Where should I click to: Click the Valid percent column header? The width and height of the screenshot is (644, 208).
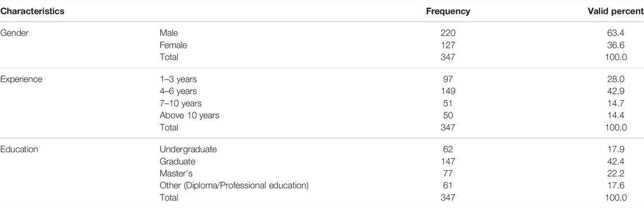616,11
